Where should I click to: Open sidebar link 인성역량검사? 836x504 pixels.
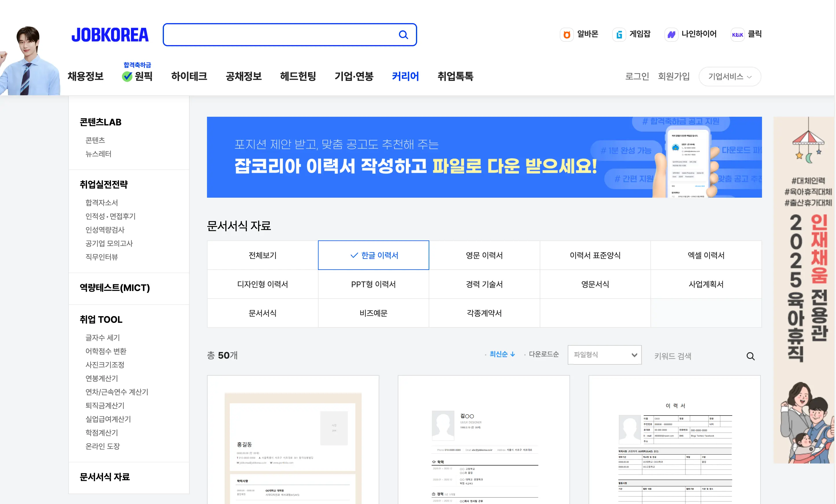click(105, 230)
